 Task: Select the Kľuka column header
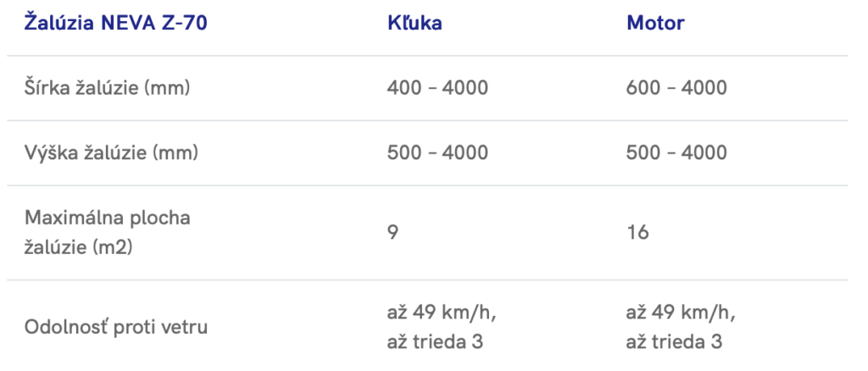[415, 23]
